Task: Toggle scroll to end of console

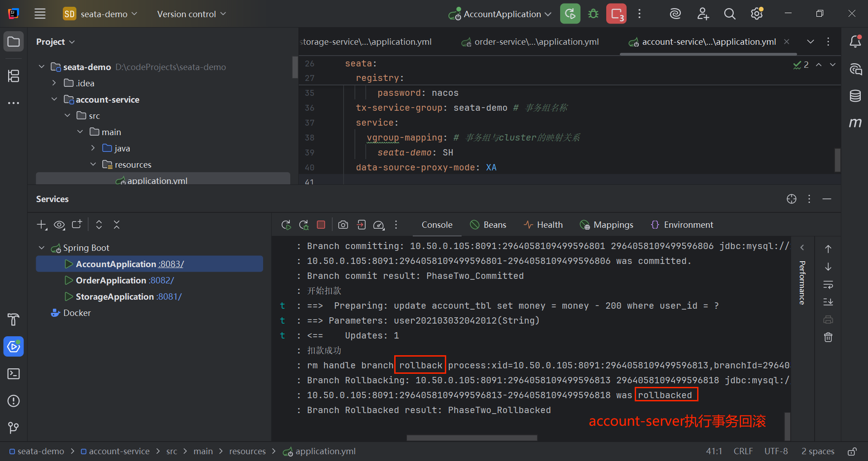Action: [x=828, y=302]
